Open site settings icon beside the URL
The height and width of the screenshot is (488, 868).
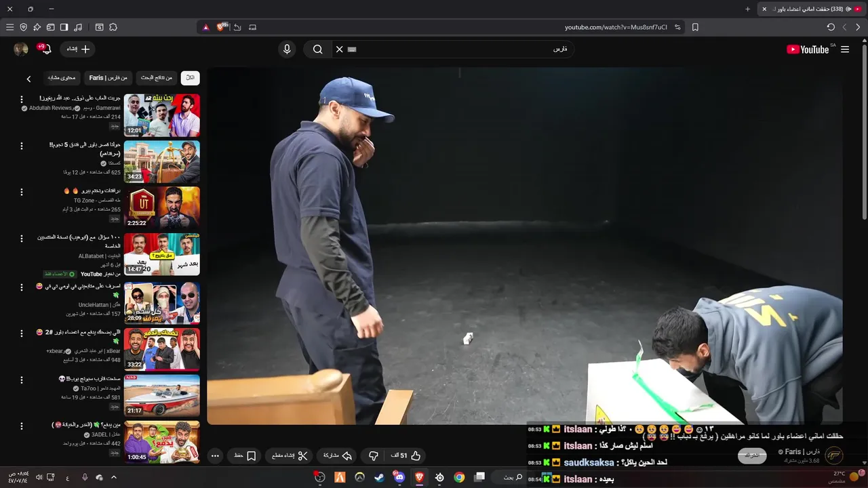coord(677,27)
